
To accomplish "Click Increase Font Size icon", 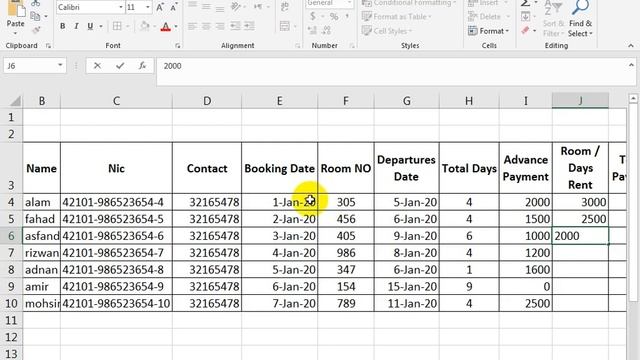I will (x=160, y=7).
